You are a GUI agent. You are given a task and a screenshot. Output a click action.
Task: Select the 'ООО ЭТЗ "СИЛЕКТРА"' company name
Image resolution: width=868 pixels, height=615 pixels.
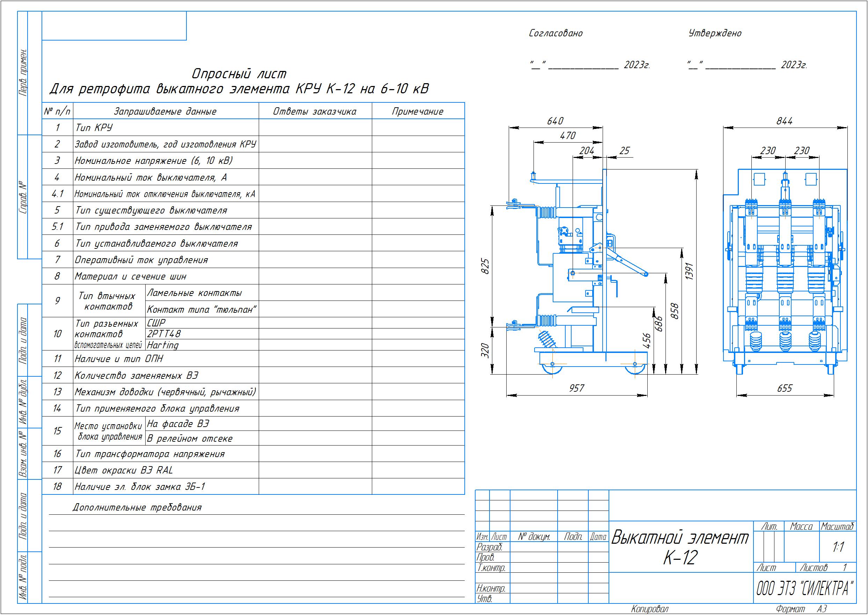[804, 588]
